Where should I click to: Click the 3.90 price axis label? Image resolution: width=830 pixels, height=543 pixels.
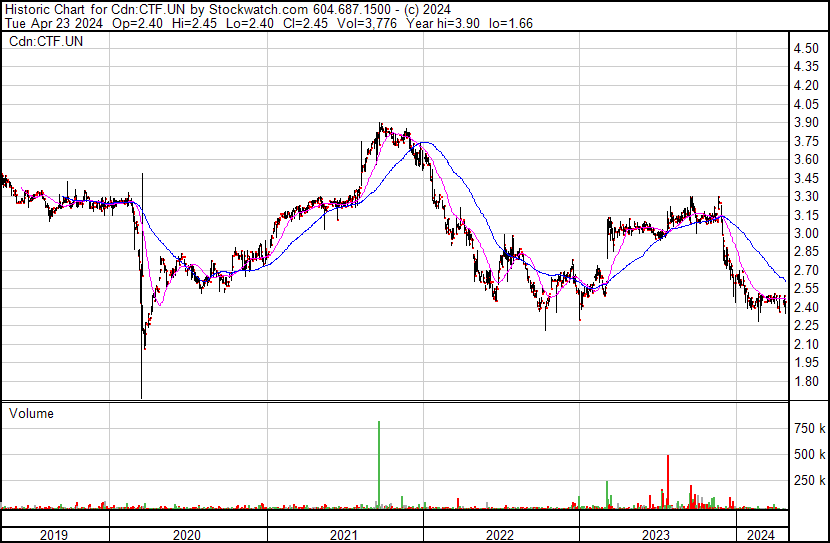tap(806, 122)
